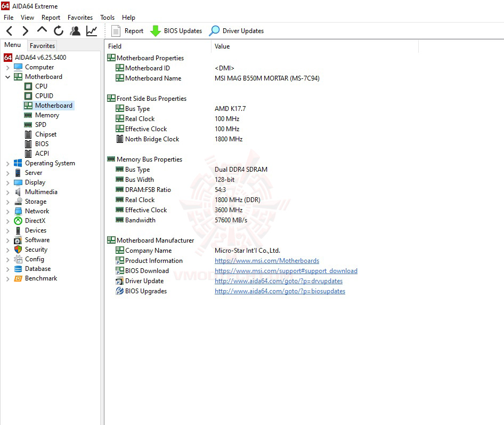
Task: Select the Motherboard Name row
Action: point(214,78)
